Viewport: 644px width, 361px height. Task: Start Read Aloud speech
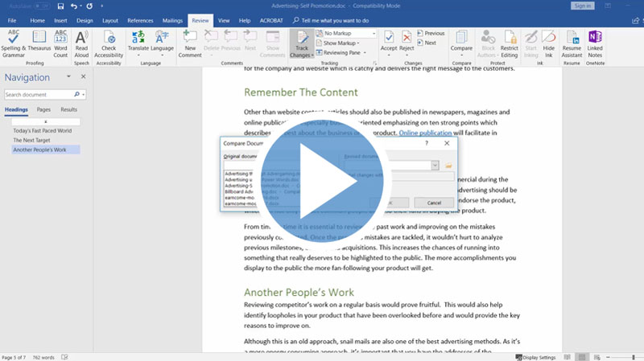[x=81, y=43]
